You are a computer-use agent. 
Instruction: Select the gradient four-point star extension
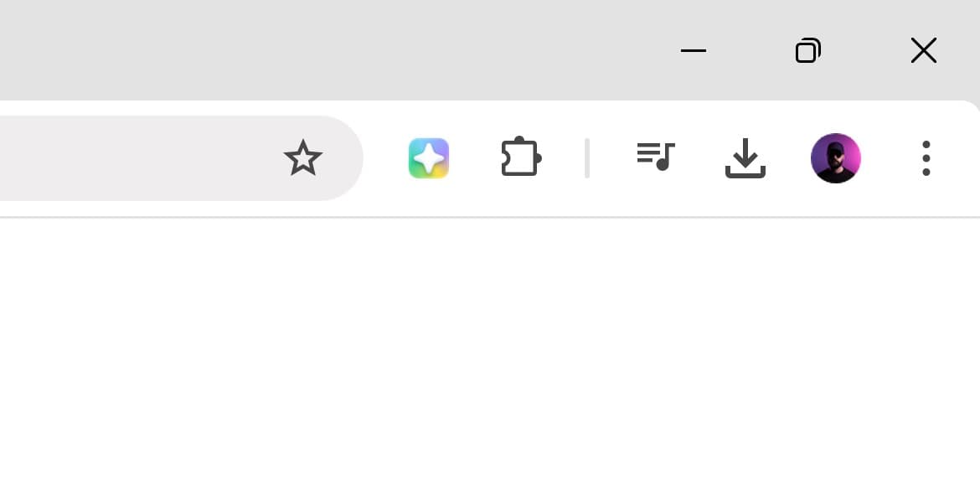click(429, 158)
